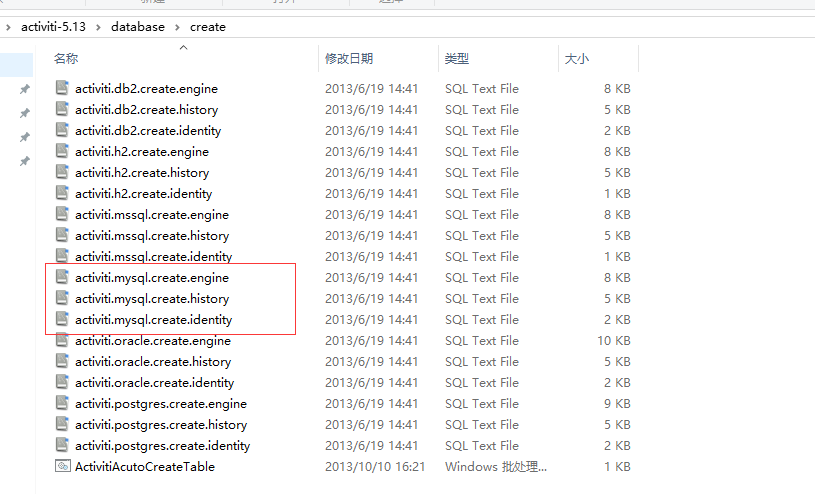Select file name activiti.mysql.create.engine
The width and height of the screenshot is (815, 494).
[152, 278]
